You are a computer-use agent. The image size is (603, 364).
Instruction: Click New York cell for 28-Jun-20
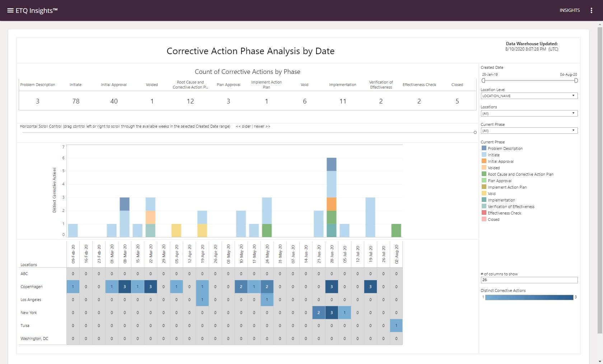332,312
